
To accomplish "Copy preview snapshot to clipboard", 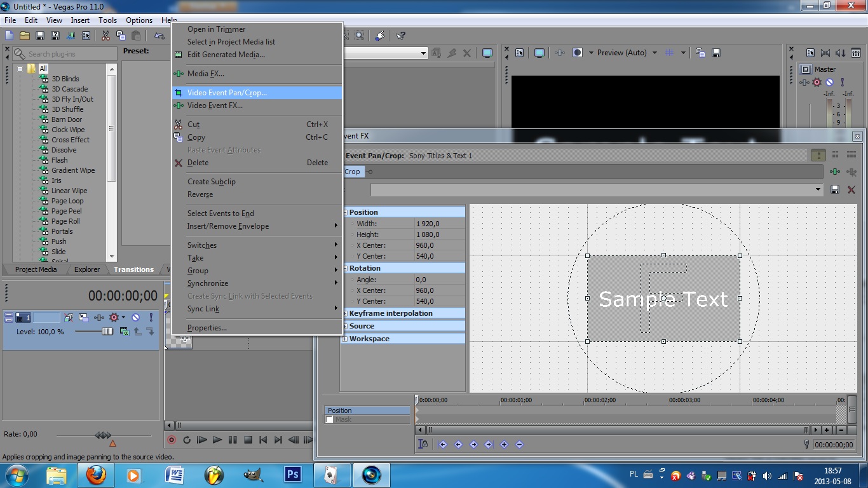I will click(x=700, y=53).
